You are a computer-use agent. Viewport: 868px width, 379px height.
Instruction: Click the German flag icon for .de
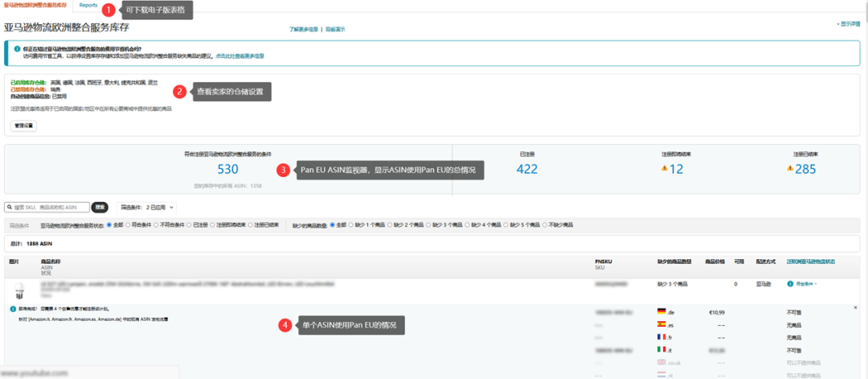tap(661, 312)
